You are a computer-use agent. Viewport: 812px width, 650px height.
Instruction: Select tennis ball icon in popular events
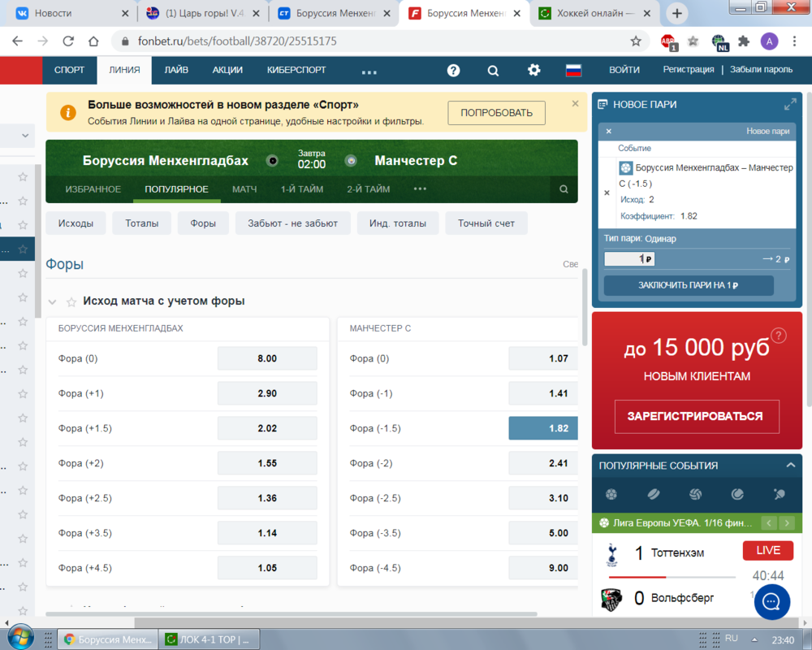coord(737,495)
